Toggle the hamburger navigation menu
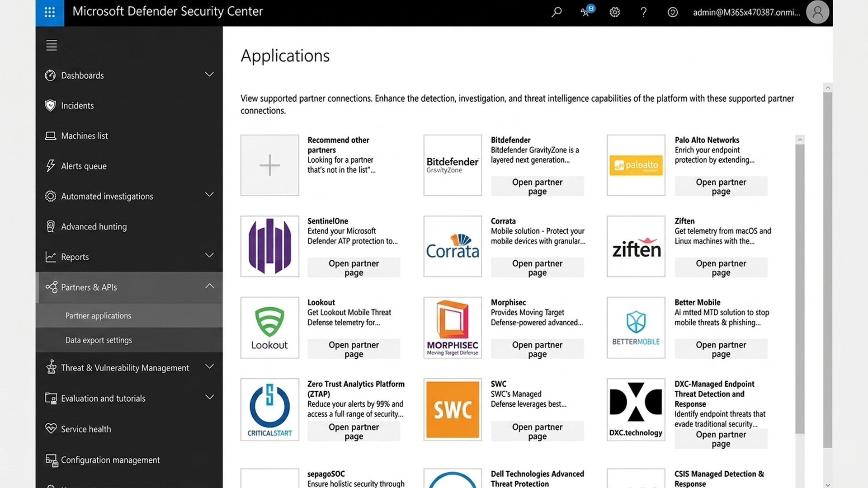 (52, 45)
